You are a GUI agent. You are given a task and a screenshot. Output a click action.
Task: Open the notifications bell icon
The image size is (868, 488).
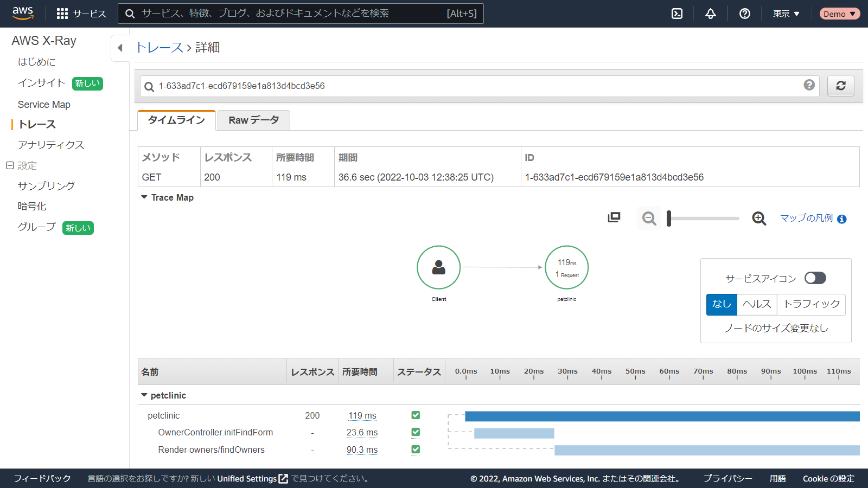point(711,14)
